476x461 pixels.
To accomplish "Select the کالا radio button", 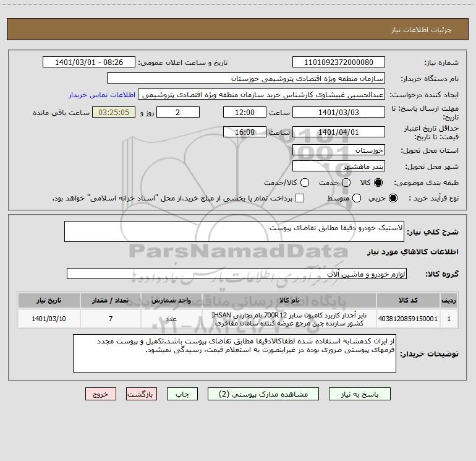I will [378, 183].
